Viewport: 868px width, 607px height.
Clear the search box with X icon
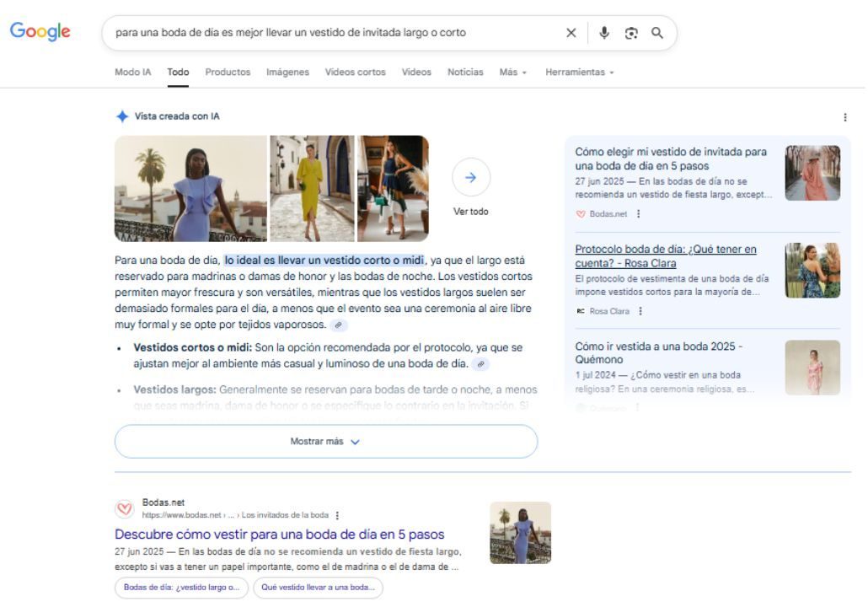click(x=571, y=33)
